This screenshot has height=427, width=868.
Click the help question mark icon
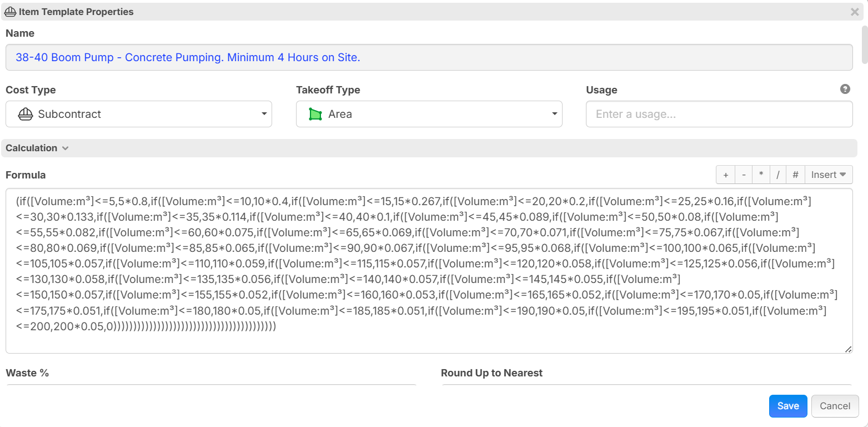coord(845,89)
